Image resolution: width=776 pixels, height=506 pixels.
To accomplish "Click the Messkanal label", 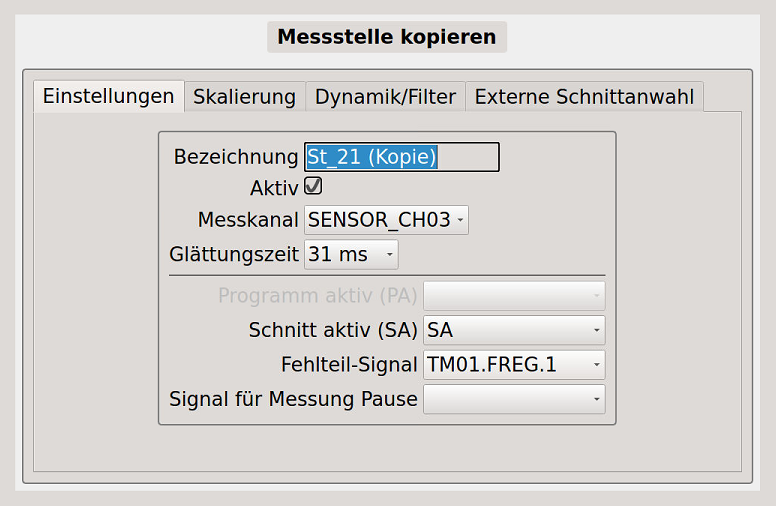I will click(248, 220).
